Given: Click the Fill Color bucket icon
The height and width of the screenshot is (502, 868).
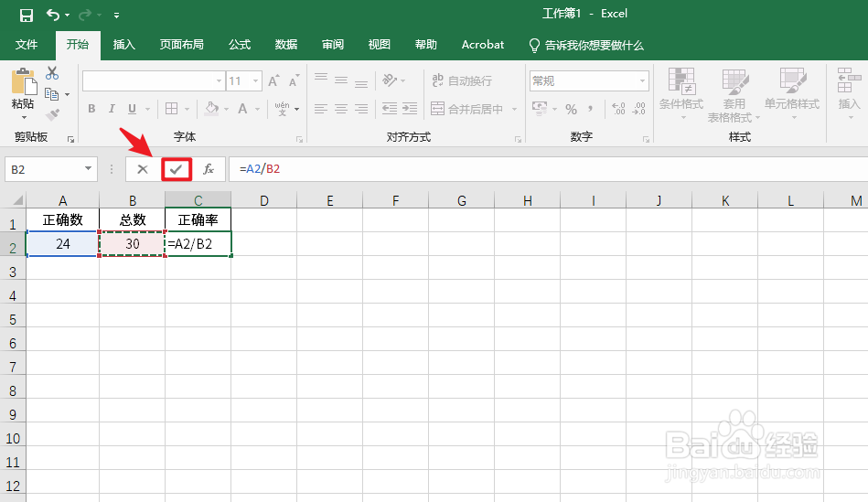Looking at the screenshot, I should [211, 109].
